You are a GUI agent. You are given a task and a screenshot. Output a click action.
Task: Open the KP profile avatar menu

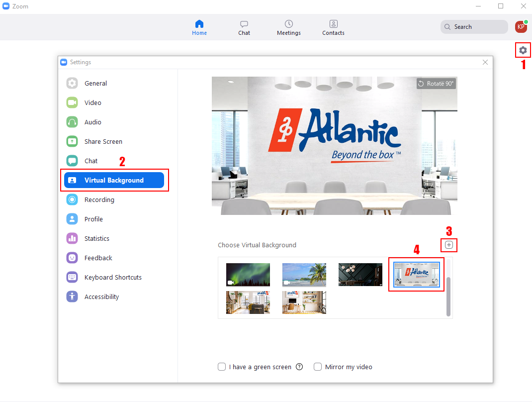click(x=521, y=27)
